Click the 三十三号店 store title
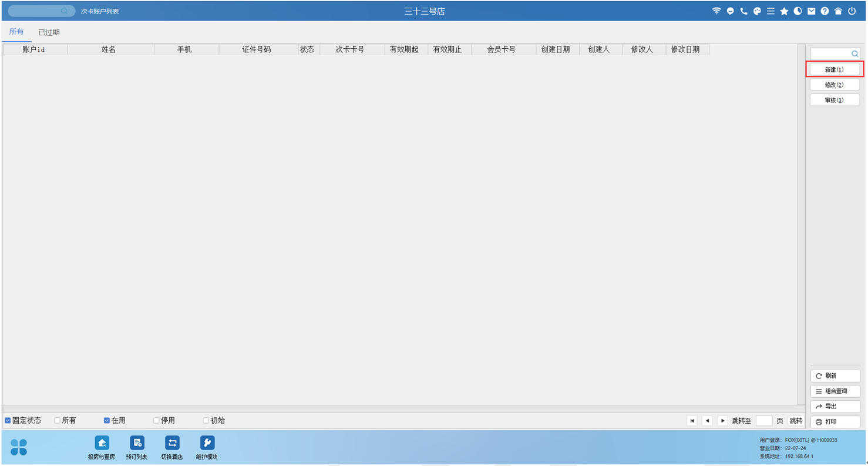Screen dimensions: 868x466 [425, 11]
